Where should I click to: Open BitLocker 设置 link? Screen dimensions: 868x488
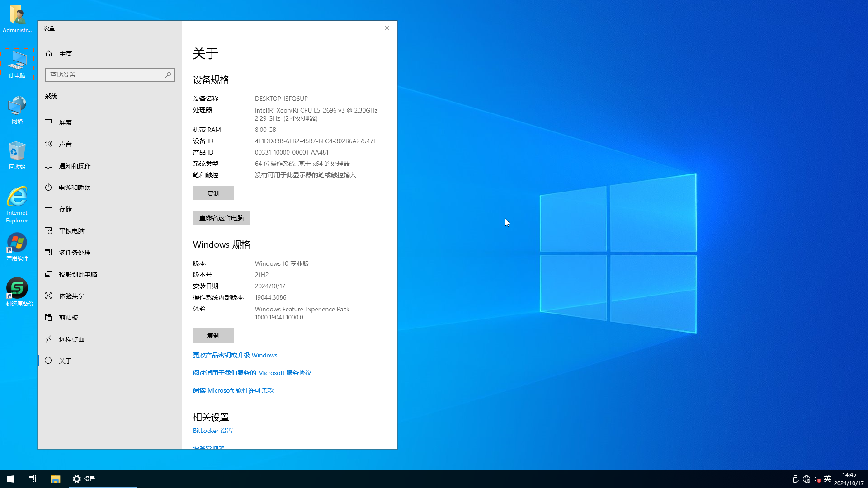point(213,431)
